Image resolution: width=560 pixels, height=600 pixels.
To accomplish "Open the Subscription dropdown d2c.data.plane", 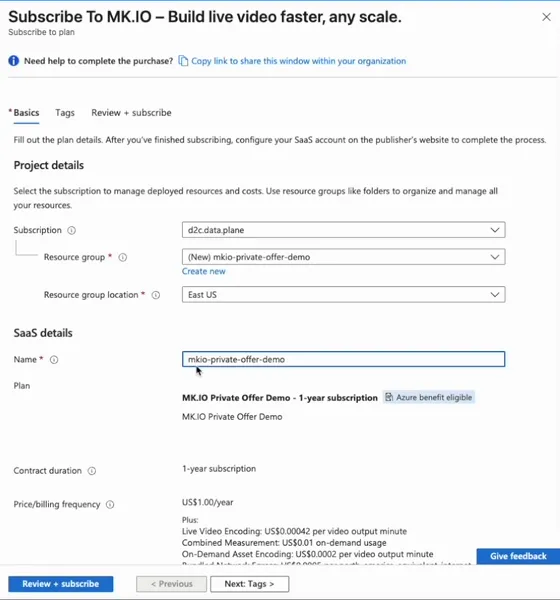I will pos(343,230).
